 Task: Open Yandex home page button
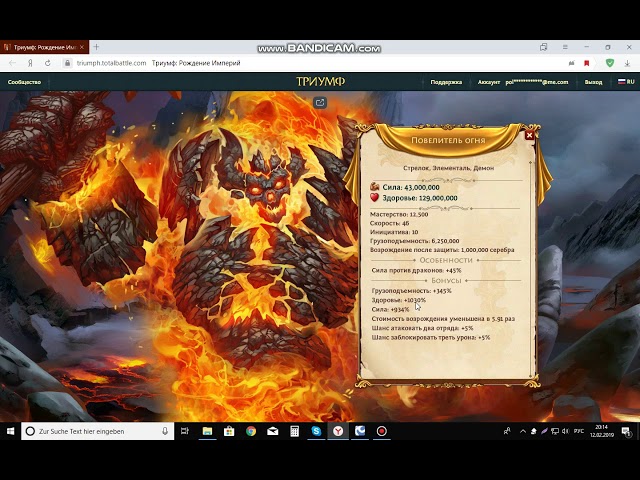30,63
